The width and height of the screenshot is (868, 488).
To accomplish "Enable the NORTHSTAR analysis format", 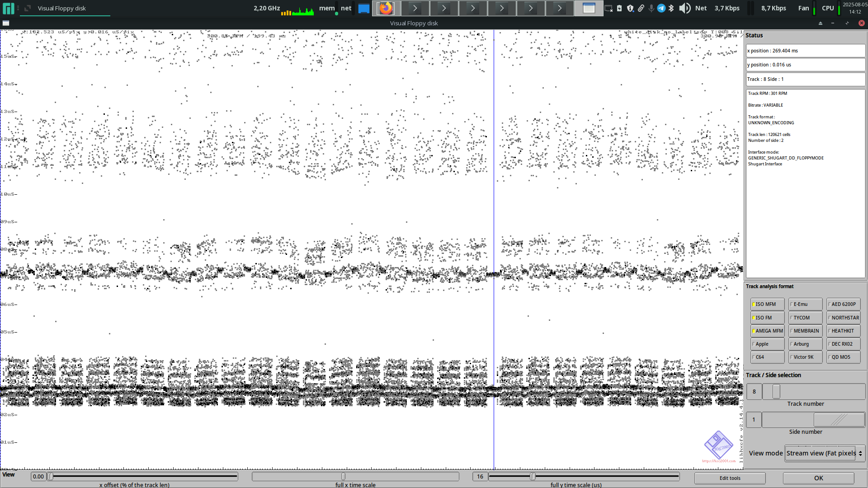I will [843, 318].
